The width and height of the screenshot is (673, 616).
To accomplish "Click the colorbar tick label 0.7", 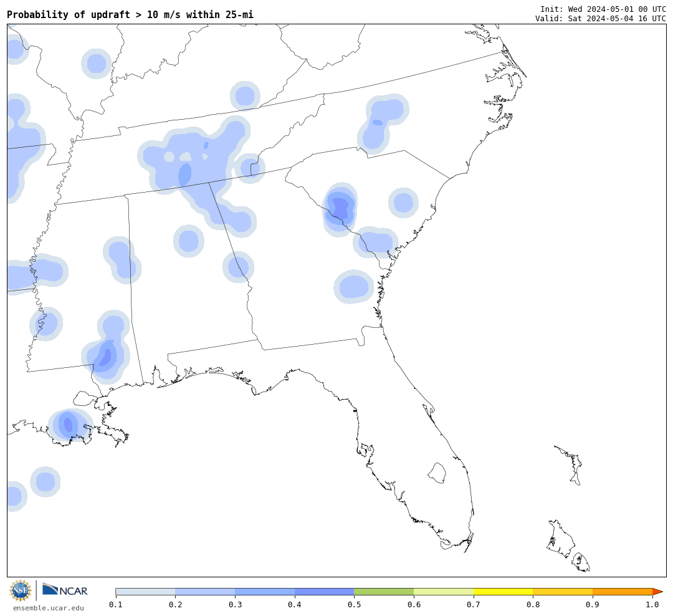I will (474, 605).
